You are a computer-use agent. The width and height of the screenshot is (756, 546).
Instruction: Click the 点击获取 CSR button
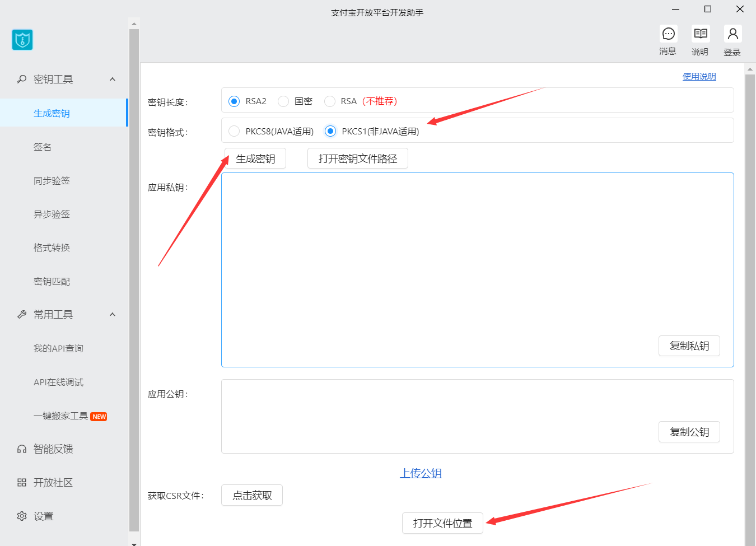click(x=252, y=495)
